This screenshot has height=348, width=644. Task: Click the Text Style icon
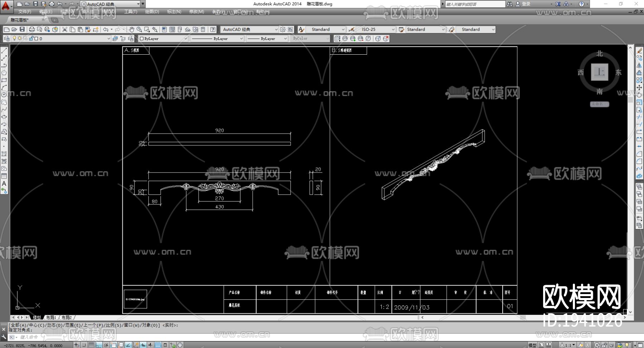pos(302,29)
